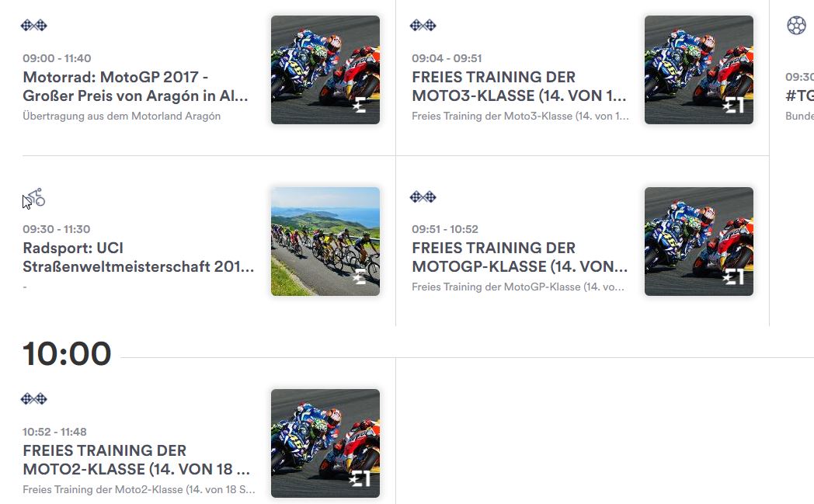814x504 pixels.
Task: Open FREIES TRAINING DER MOTOGP-KLASSE title
Action: [x=520, y=257]
